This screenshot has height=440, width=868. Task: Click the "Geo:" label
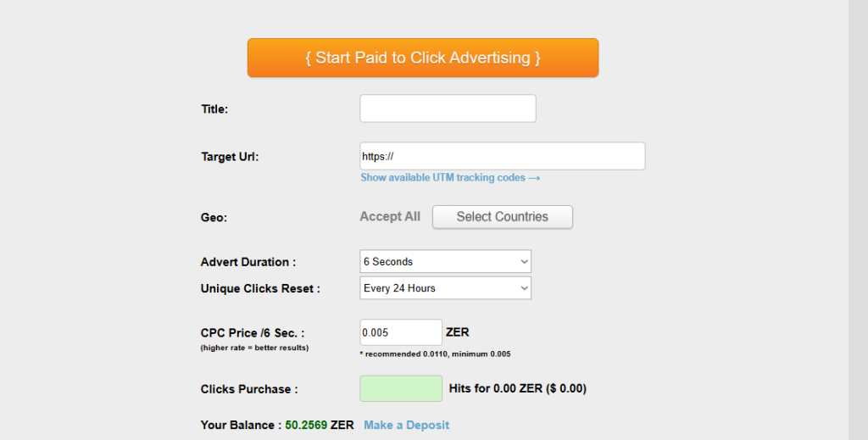214,217
